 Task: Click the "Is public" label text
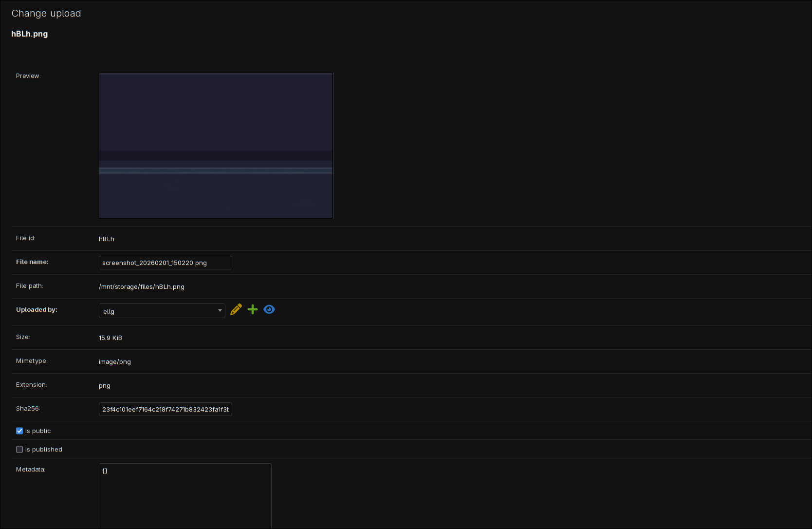pyautogui.click(x=38, y=431)
